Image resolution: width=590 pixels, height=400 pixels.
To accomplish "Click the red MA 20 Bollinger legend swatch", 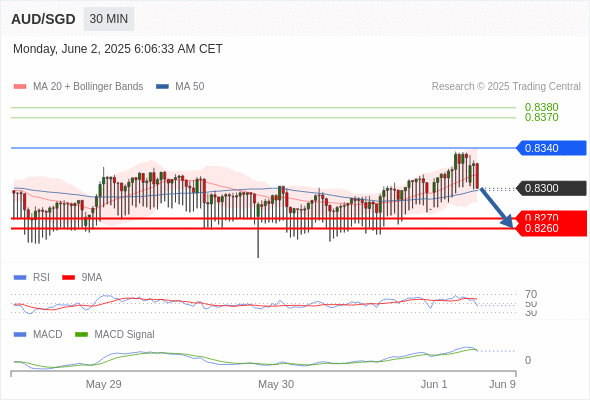I will [20, 87].
